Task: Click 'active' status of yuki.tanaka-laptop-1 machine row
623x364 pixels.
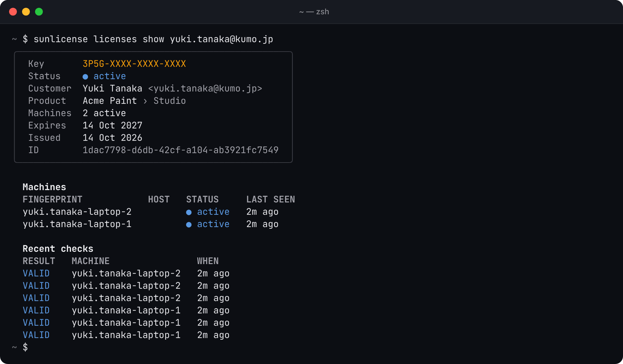Action: (213, 224)
